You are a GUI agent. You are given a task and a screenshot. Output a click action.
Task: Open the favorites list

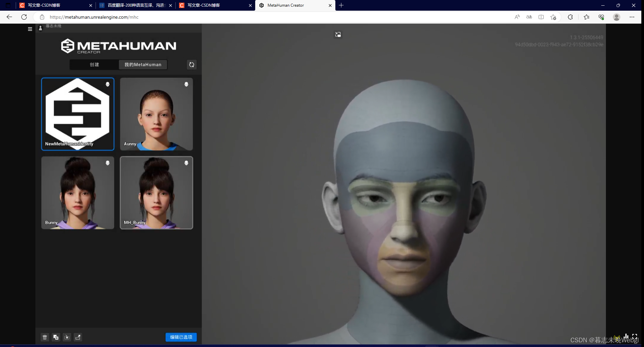587,17
